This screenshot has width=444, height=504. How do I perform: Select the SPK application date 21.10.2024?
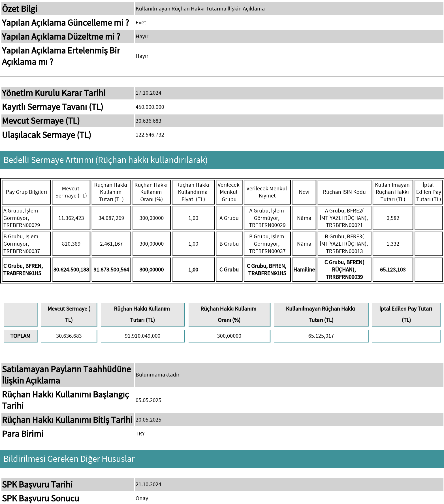148,484
